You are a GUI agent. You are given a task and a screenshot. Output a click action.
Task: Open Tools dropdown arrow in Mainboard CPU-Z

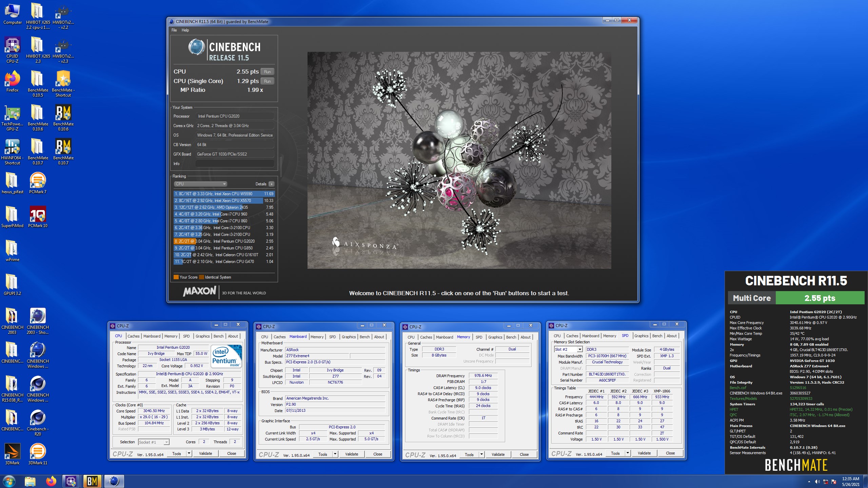pyautogui.click(x=335, y=454)
